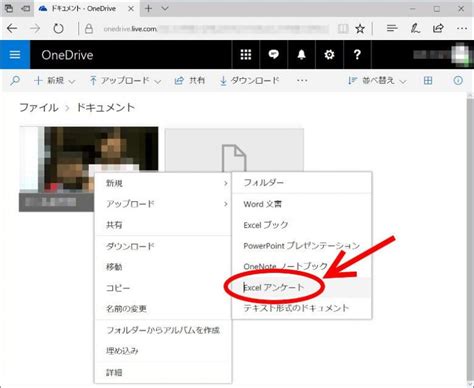Select 詳細 in the context menu

pos(163,373)
